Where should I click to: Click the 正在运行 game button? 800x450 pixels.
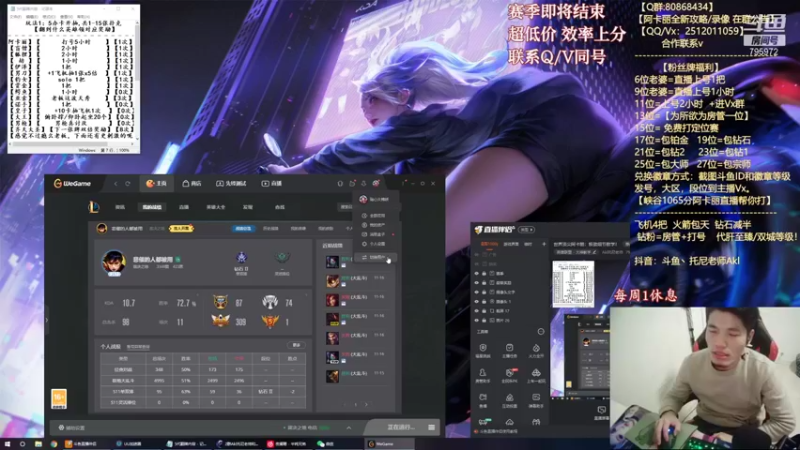point(401,427)
